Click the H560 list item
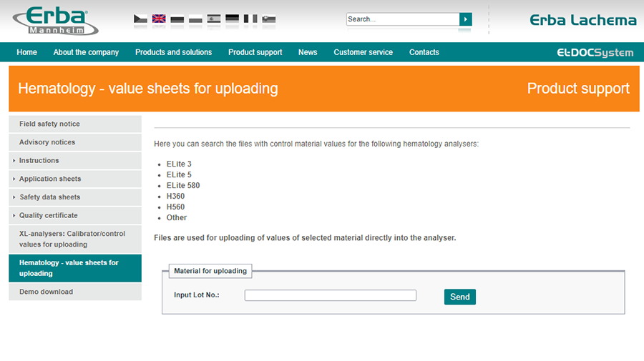This screenshot has width=644, height=361. pos(175,207)
